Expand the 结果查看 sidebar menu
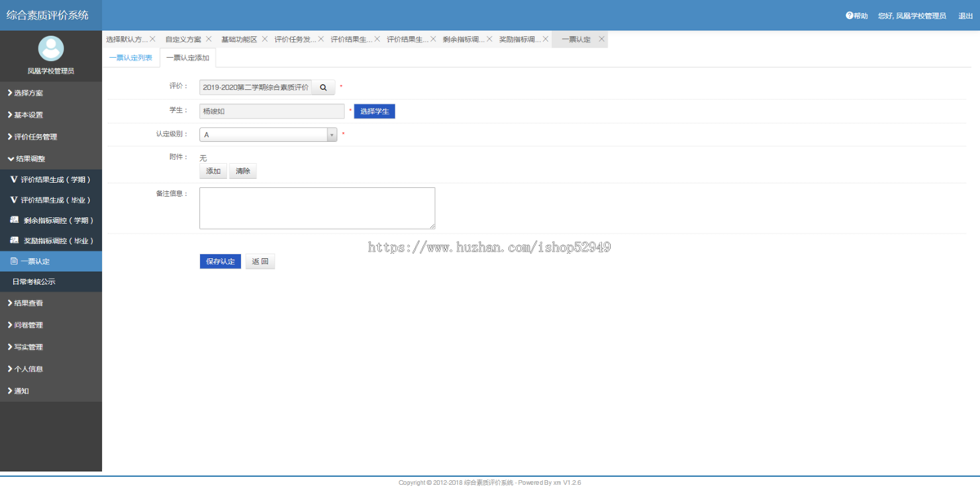The image size is (980, 494). coord(51,303)
